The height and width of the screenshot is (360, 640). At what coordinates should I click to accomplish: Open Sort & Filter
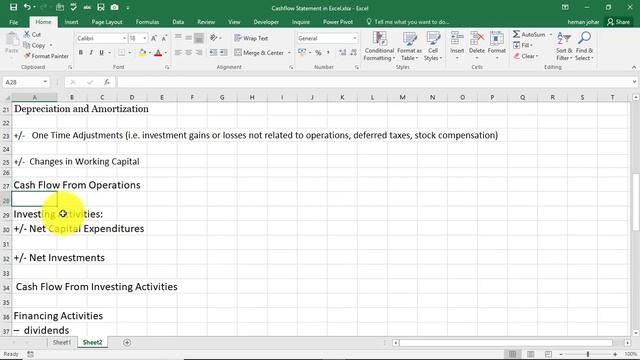pos(564,47)
